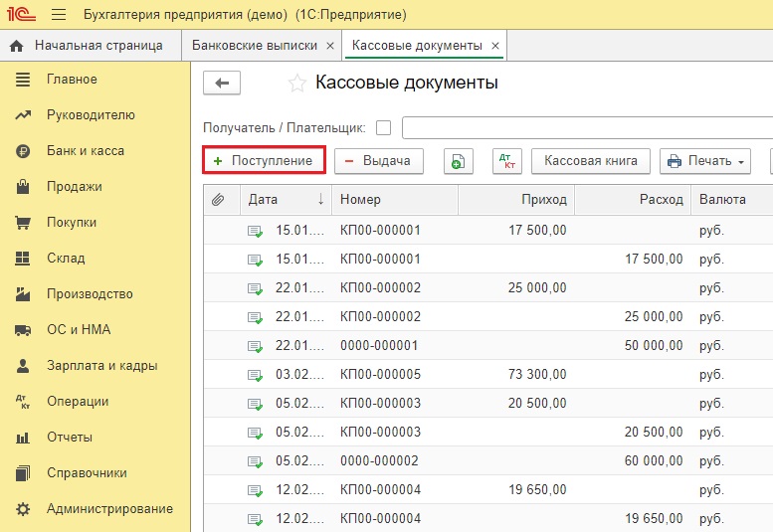Sort by Дата column header
The width and height of the screenshot is (773, 532).
click(x=286, y=200)
